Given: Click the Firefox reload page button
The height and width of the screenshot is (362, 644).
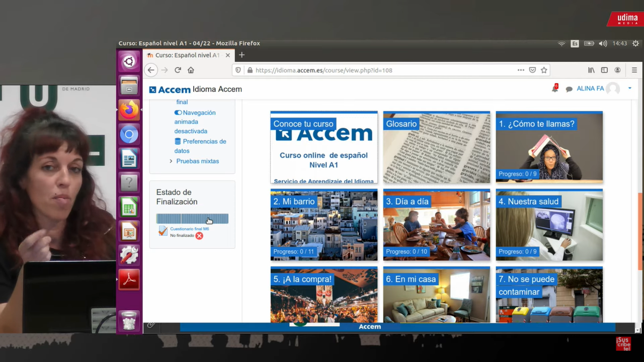Looking at the screenshot, I should tap(178, 70).
